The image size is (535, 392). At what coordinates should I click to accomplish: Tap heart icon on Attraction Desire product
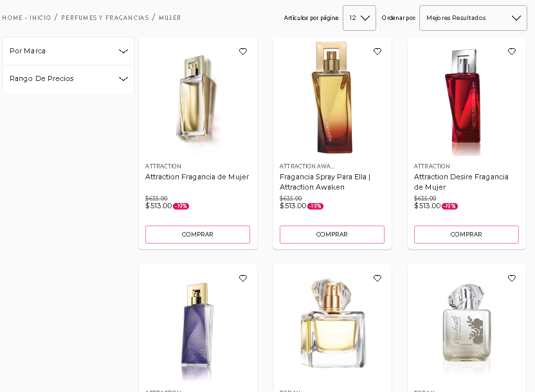point(512,51)
